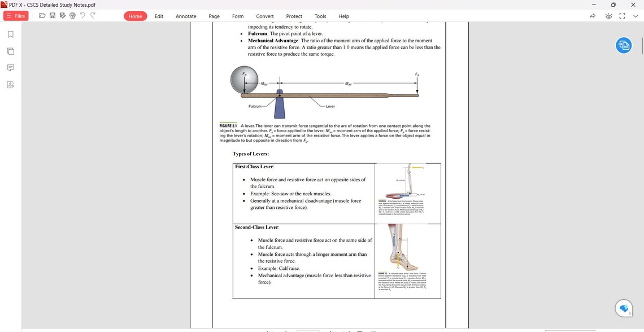Open the Comments panel icon

click(x=10, y=67)
